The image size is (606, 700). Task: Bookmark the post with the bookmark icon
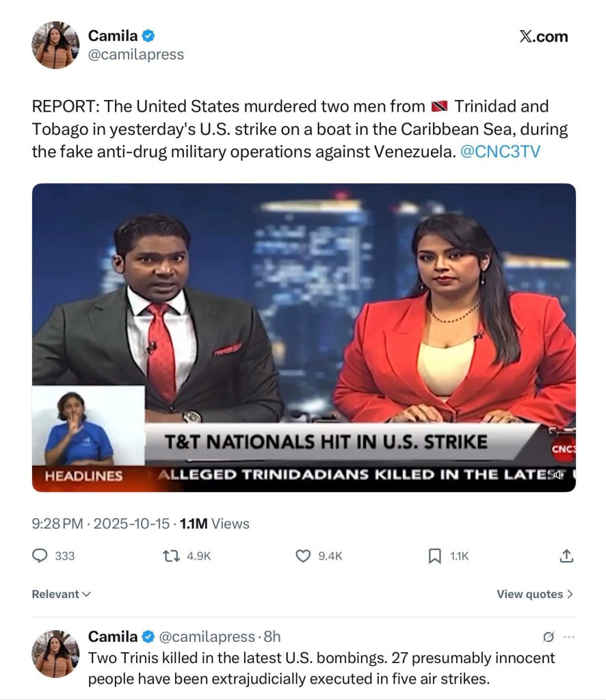click(x=434, y=556)
